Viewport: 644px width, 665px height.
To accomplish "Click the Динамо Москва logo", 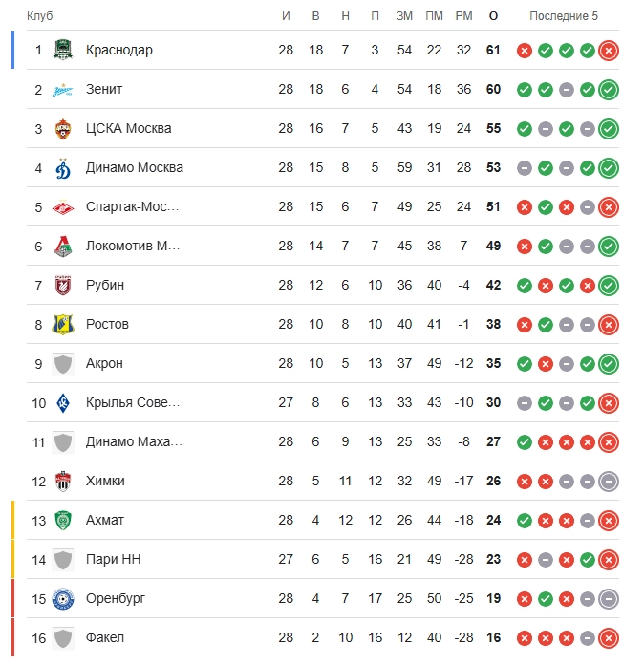I will click(63, 168).
